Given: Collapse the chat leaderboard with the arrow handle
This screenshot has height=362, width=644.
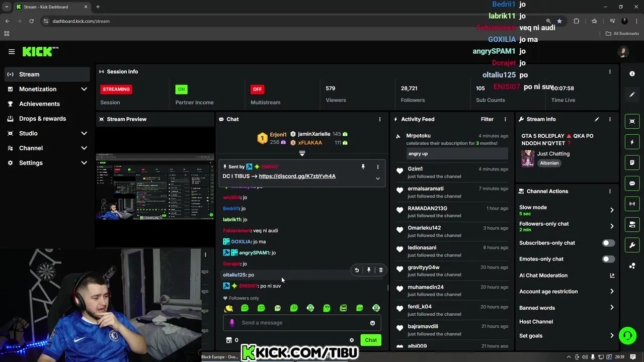Looking at the screenshot, I should pyautogui.click(x=302, y=153).
